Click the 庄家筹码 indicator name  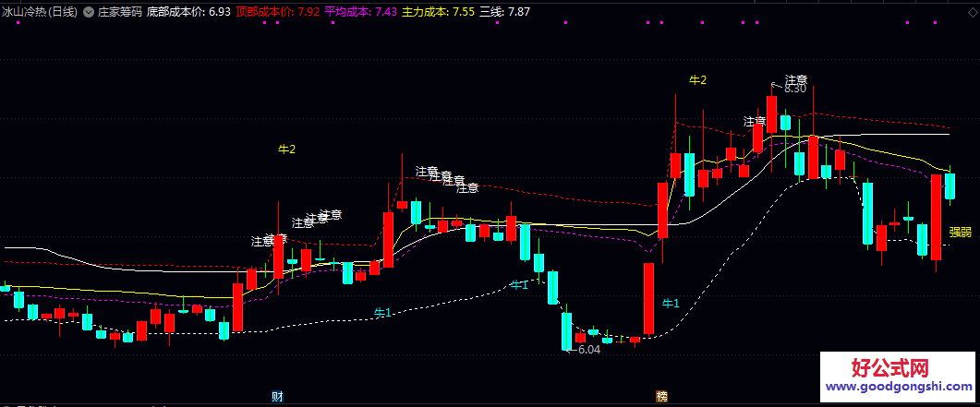click(119, 11)
